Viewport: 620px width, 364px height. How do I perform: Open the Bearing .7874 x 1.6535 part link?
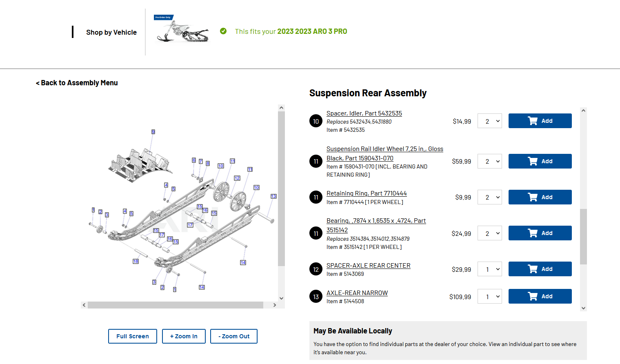(x=376, y=221)
